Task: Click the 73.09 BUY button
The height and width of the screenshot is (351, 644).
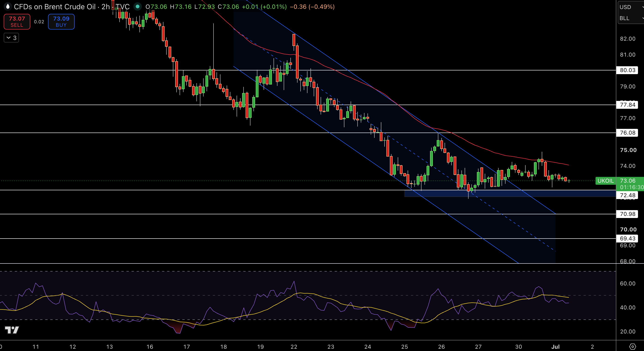Action: coord(61,22)
